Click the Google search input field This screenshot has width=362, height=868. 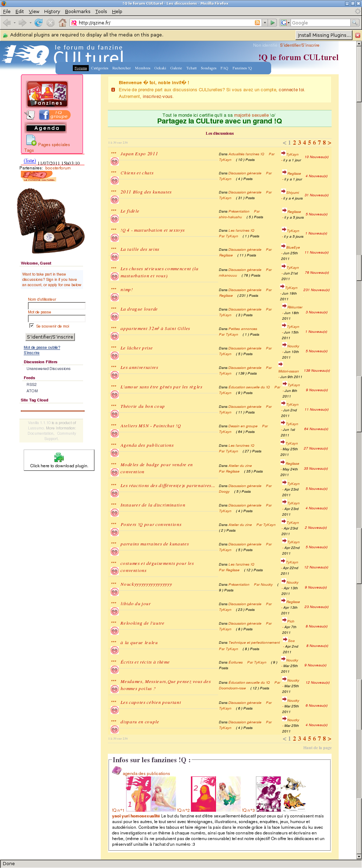click(320, 23)
